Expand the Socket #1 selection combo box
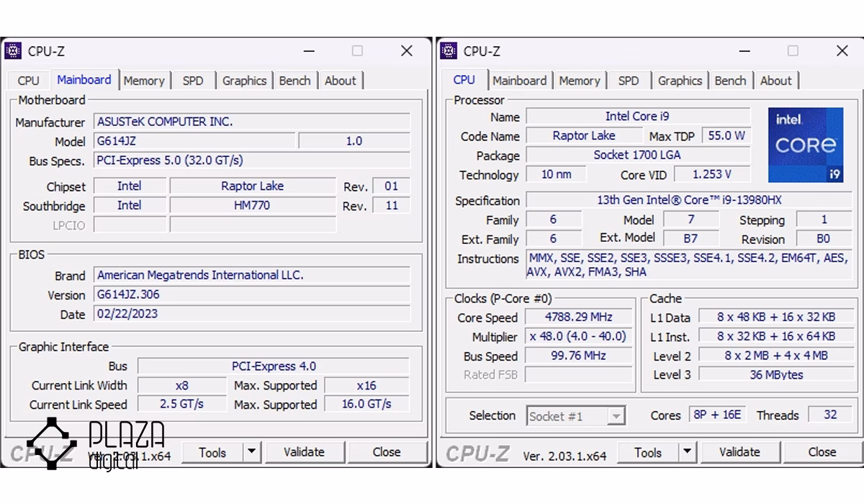 (575, 415)
